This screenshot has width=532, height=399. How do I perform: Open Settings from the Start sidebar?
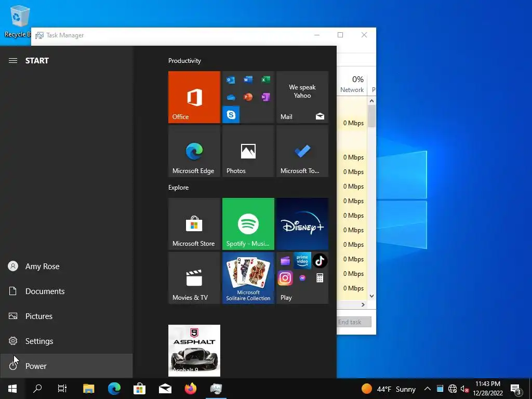[x=66, y=341]
